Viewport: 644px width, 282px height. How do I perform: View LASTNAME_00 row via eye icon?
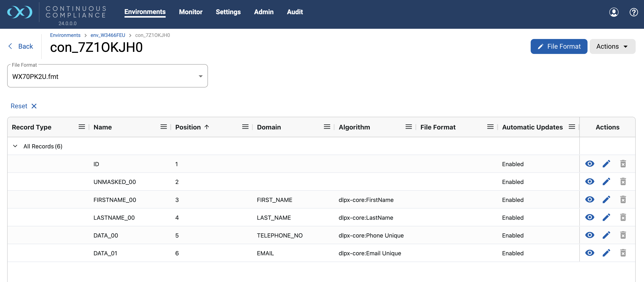pos(589,217)
